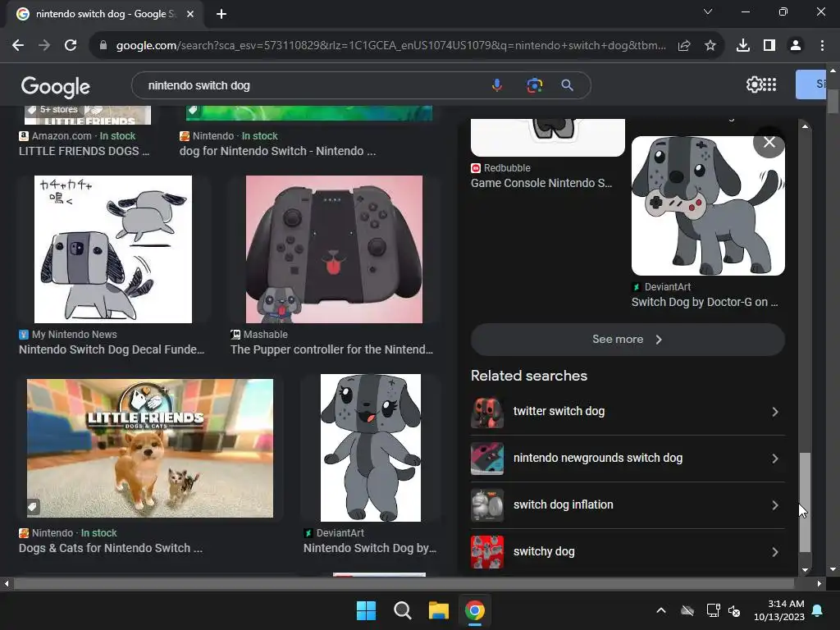Open taskbar clock and date
The height and width of the screenshot is (630, 840).
click(779, 610)
